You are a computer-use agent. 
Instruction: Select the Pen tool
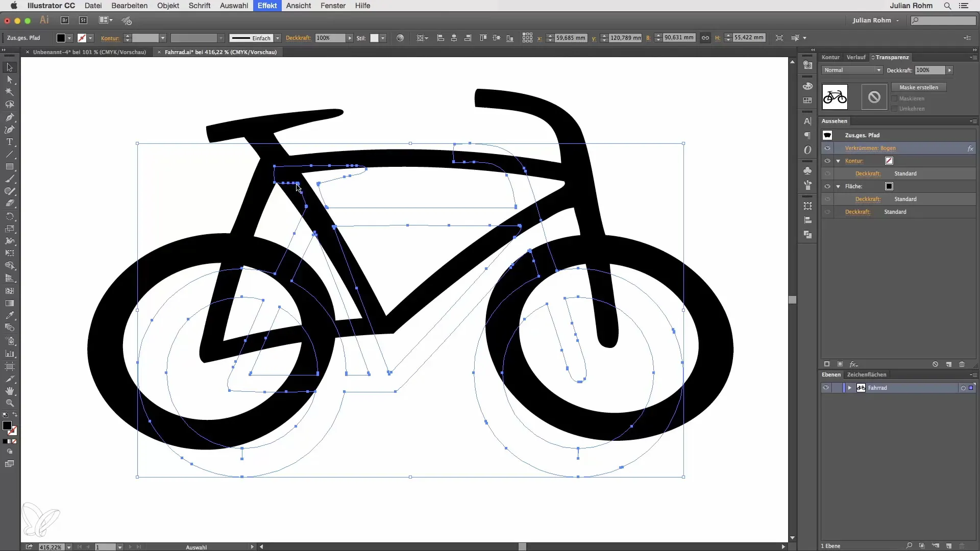click(x=9, y=117)
